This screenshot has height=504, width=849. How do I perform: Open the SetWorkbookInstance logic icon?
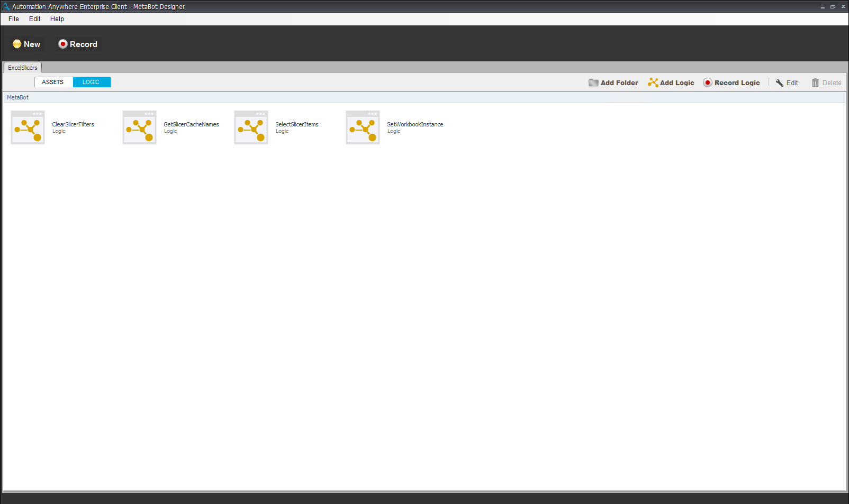coord(363,127)
